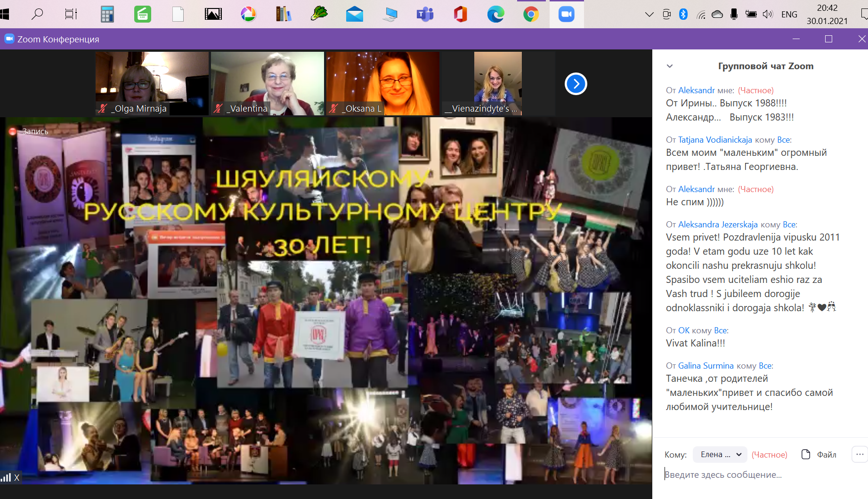
Task: Switch input language via ENG indicator
Action: (789, 15)
